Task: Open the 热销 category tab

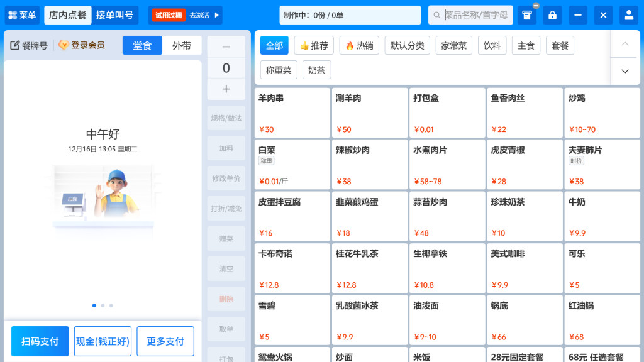Action: click(359, 45)
